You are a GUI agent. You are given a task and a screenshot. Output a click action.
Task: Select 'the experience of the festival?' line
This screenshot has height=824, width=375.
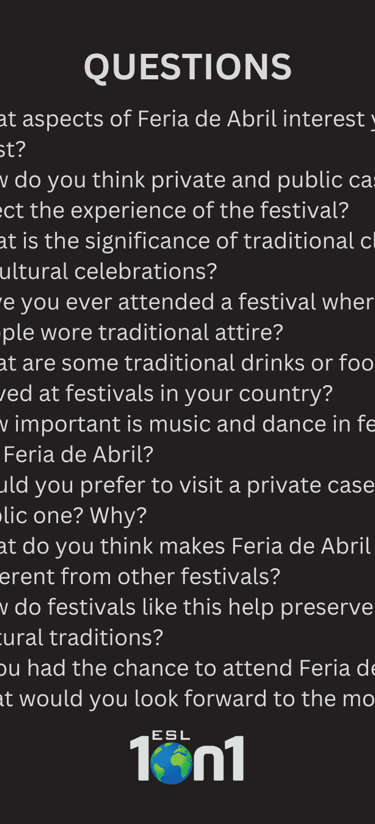point(174,211)
